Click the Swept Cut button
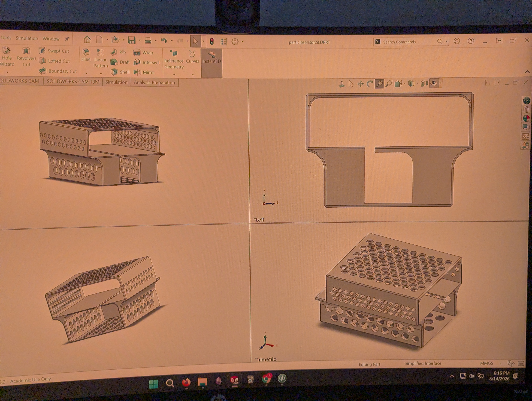The width and height of the screenshot is (532, 401). point(54,51)
